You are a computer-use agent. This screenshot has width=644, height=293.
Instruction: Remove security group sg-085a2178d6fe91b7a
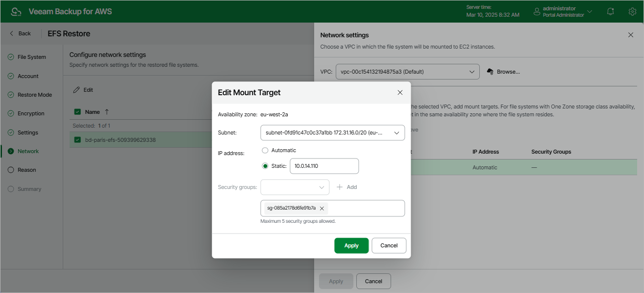click(x=322, y=208)
